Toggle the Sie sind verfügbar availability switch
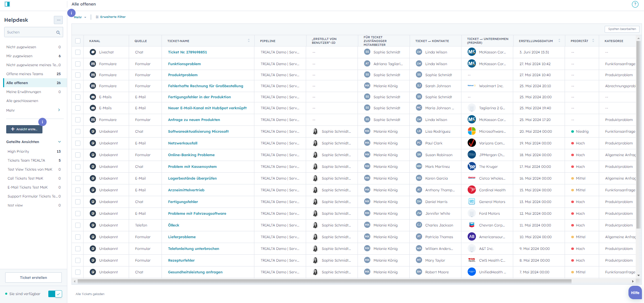This screenshot has width=644, height=303. pyautogui.click(x=55, y=294)
